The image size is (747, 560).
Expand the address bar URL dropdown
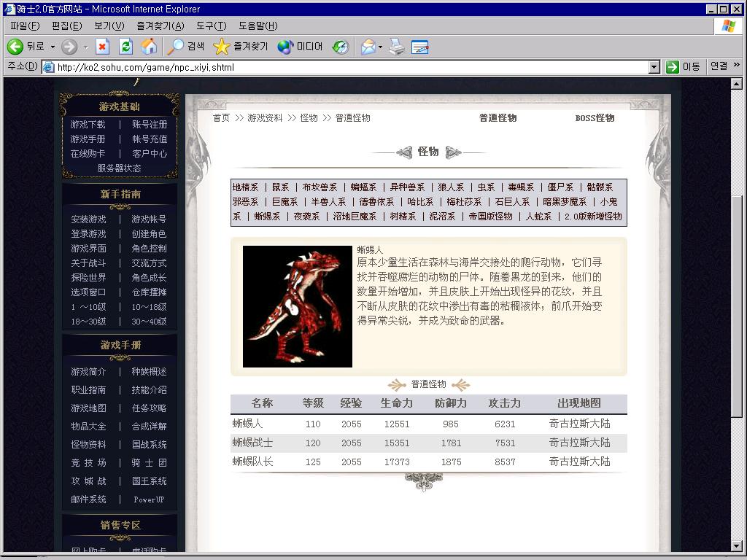[x=654, y=67]
